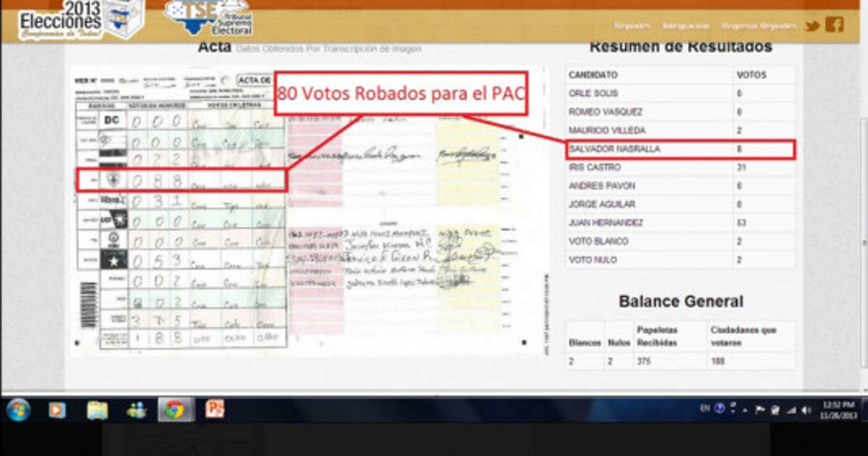Open the middle header navigation link
The image size is (868, 456).
click(686, 26)
